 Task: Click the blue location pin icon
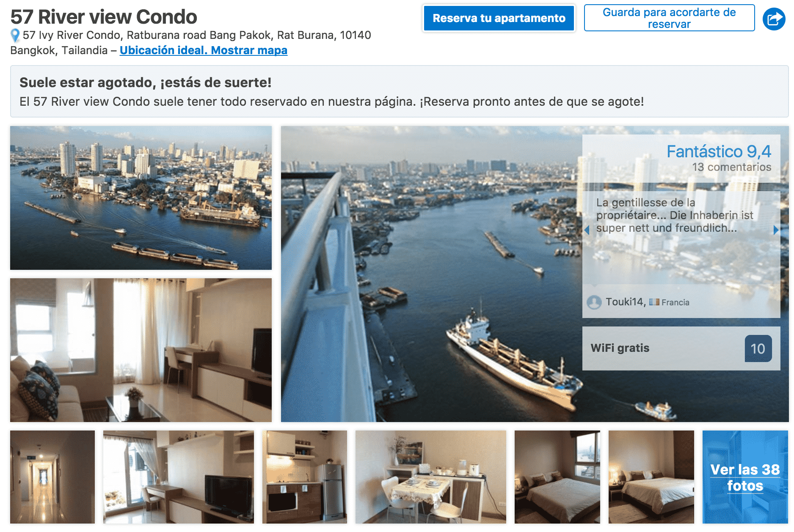coord(15,35)
